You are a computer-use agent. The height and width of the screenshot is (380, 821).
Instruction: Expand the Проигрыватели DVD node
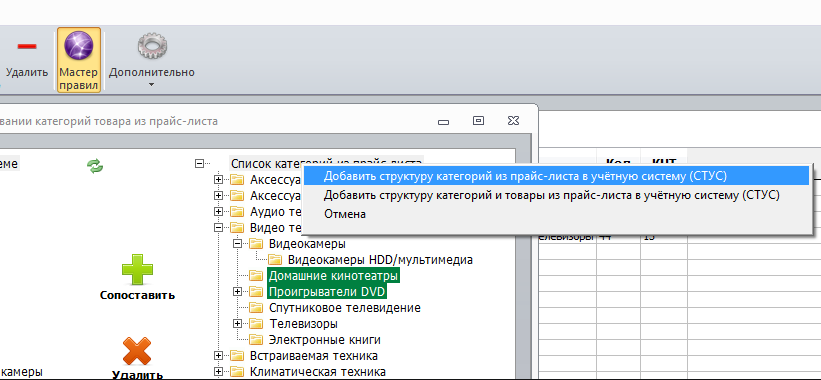237,291
